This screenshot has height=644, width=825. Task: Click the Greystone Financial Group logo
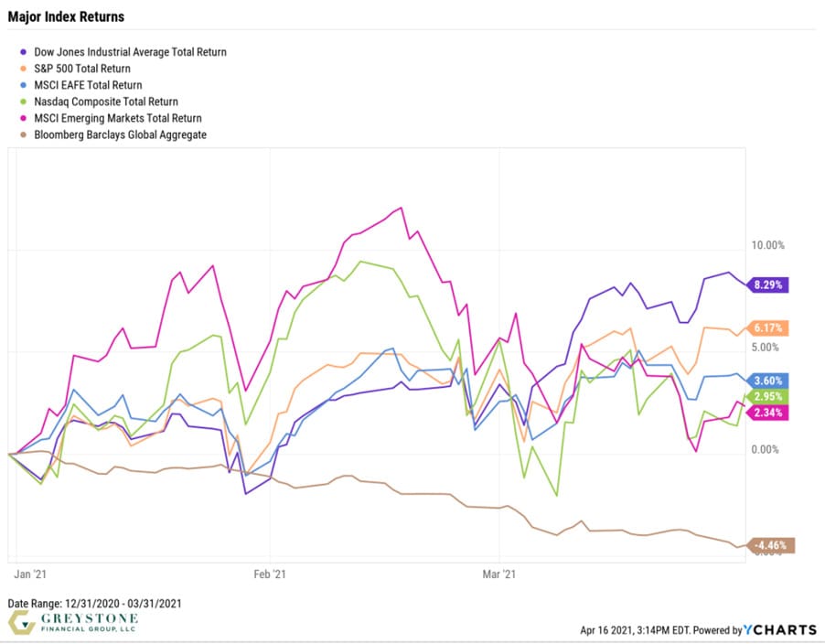point(74,624)
